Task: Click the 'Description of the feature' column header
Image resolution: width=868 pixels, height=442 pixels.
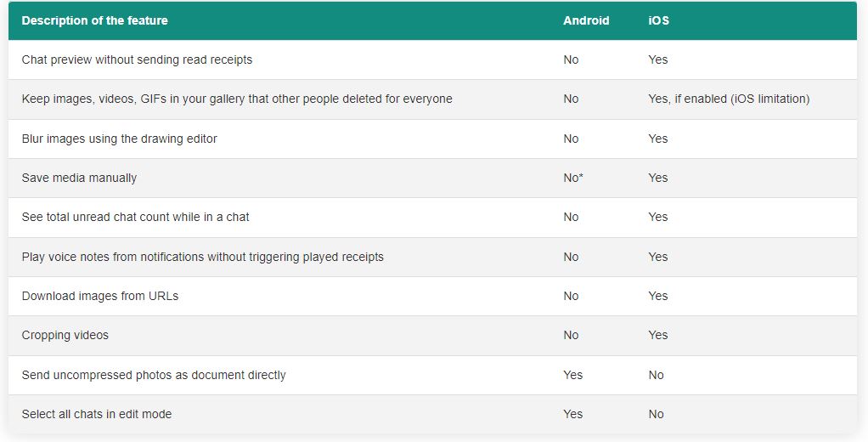Action: [x=94, y=20]
